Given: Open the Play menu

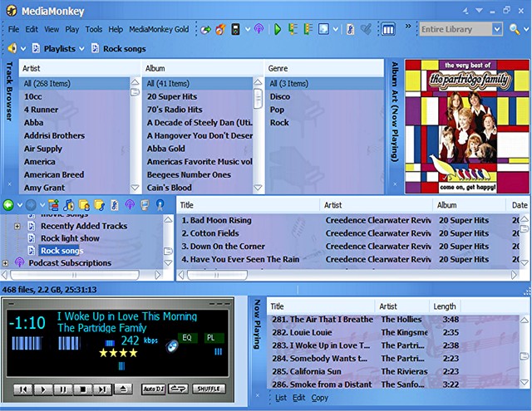Looking at the screenshot, I should (72, 30).
